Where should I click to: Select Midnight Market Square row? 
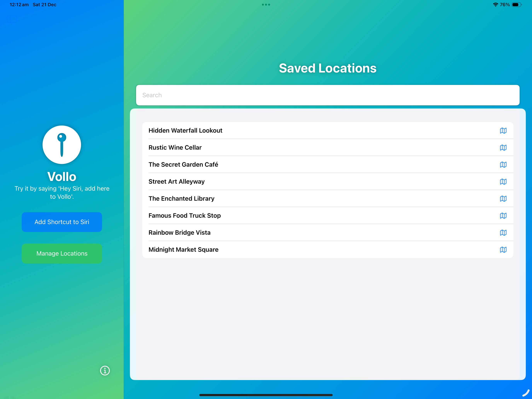tap(327, 250)
